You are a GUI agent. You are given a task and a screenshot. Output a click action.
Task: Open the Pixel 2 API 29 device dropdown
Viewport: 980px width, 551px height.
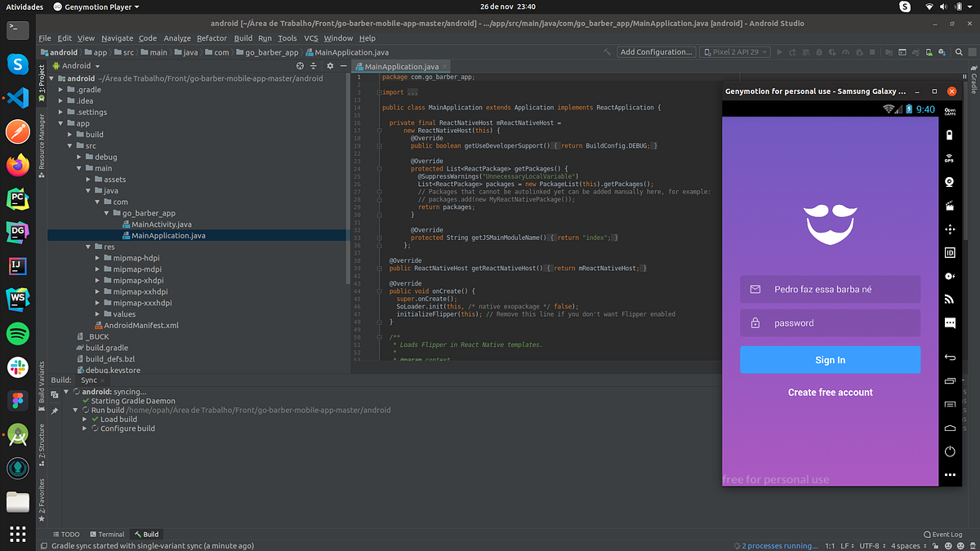tap(736, 52)
